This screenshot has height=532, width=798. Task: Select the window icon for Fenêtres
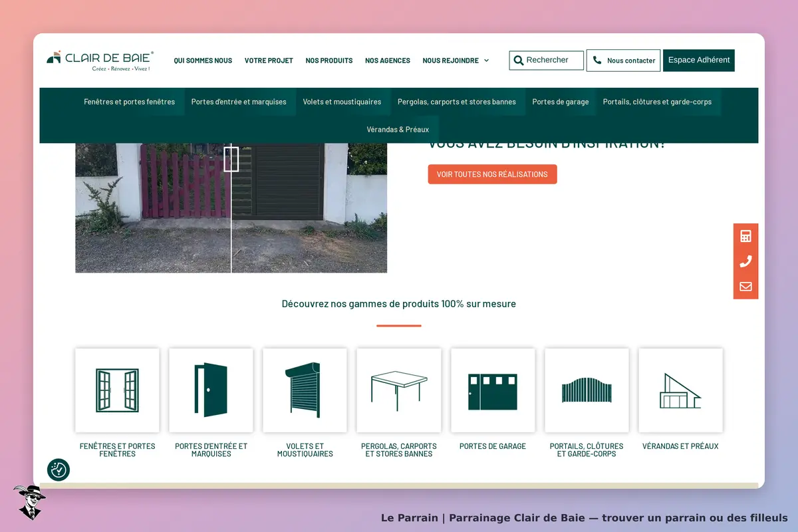(117, 390)
